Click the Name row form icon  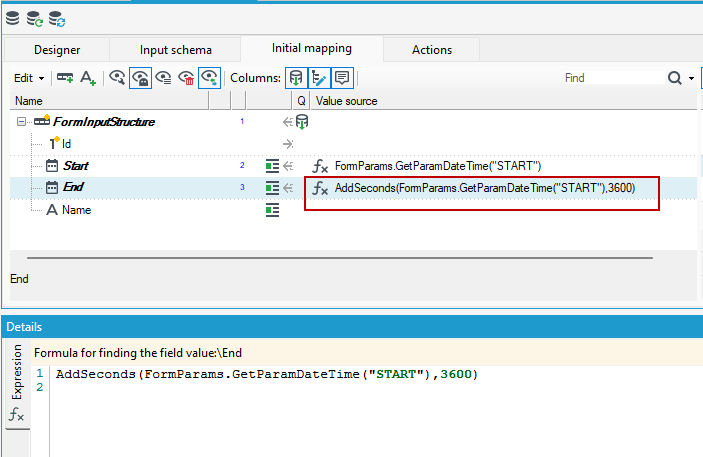pyautogui.click(x=272, y=210)
